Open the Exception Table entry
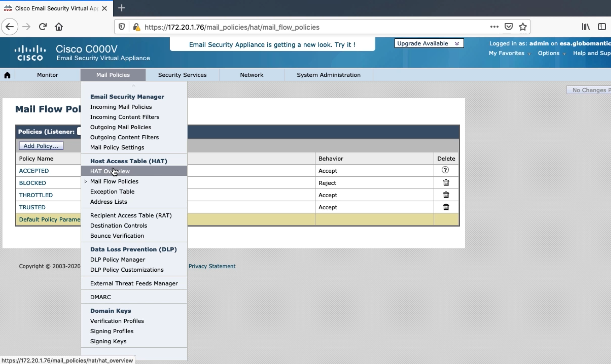This screenshot has width=611, height=364. click(x=112, y=191)
